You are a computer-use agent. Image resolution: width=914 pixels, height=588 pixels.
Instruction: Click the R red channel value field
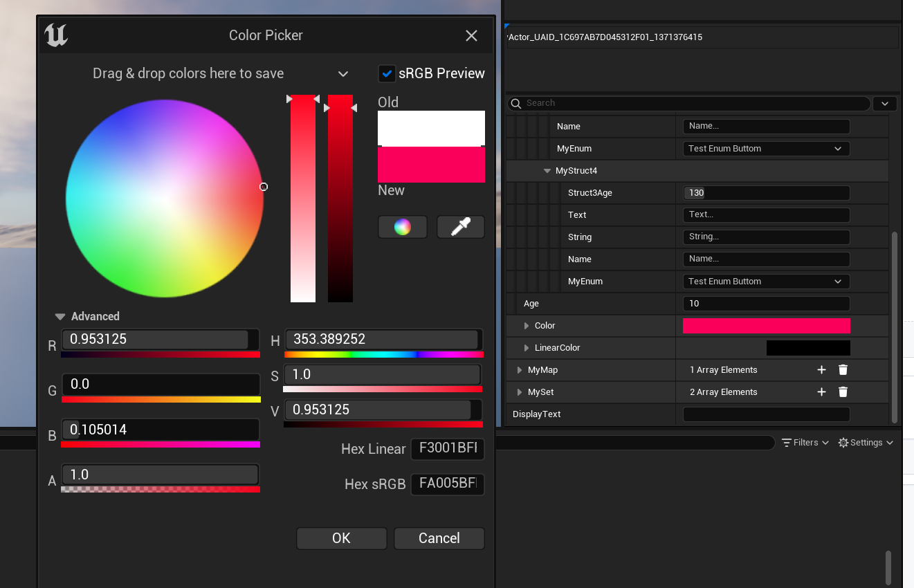coord(161,339)
